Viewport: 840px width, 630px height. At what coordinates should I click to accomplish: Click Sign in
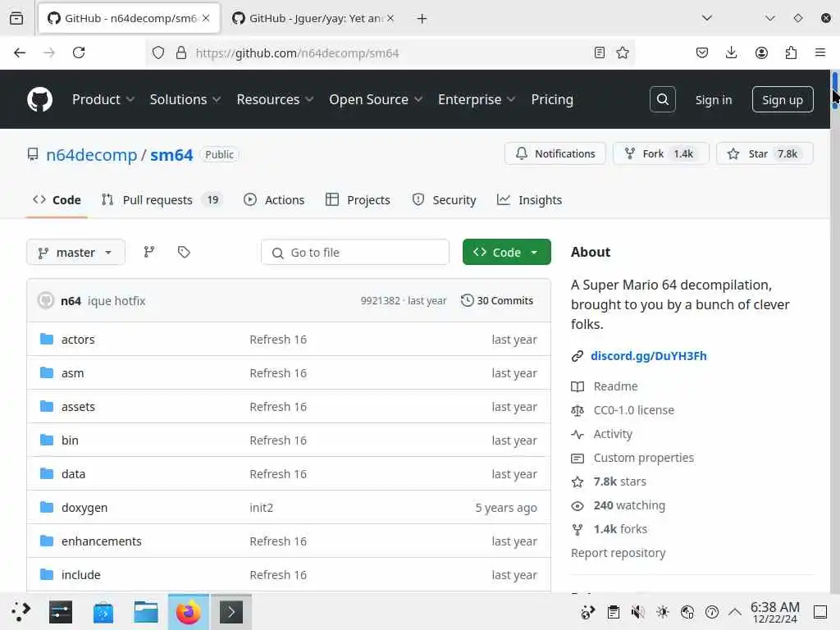click(x=713, y=100)
